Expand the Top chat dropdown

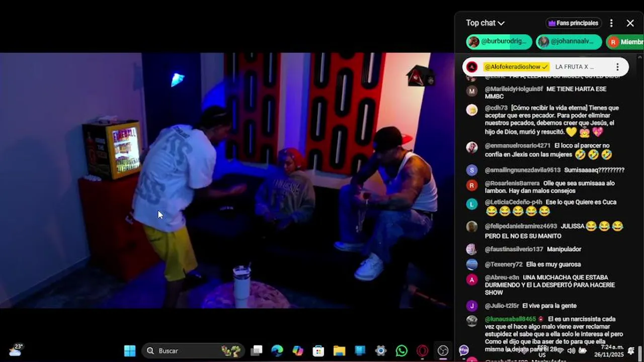click(x=485, y=23)
